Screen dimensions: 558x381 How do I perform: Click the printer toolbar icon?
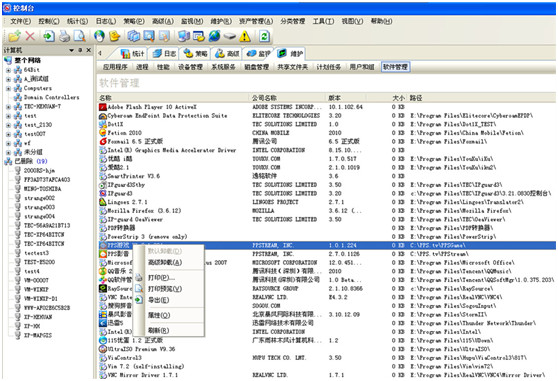pyautogui.click(x=64, y=36)
